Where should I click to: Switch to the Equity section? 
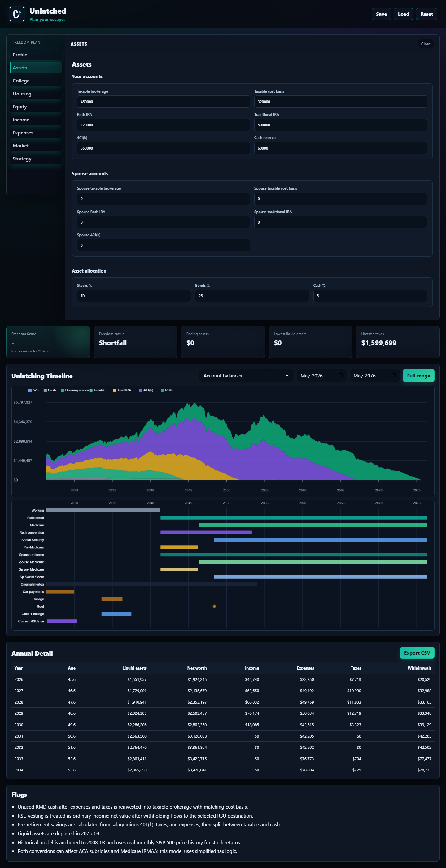35,107
